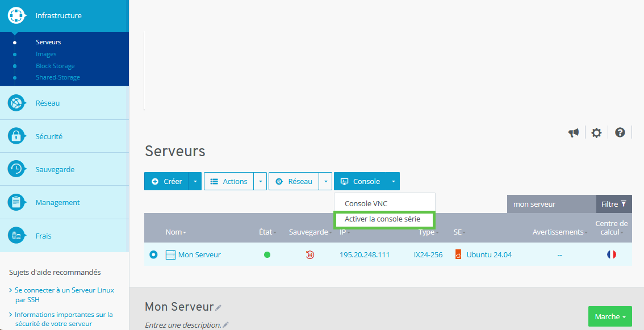Choose Activer la console série
The height and width of the screenshot is (330, 644).
(382, 219)
